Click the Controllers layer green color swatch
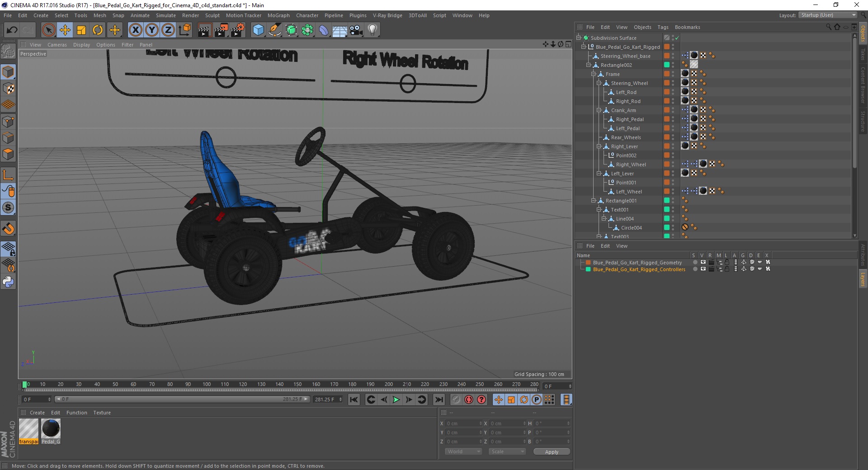 click(588, 269)
